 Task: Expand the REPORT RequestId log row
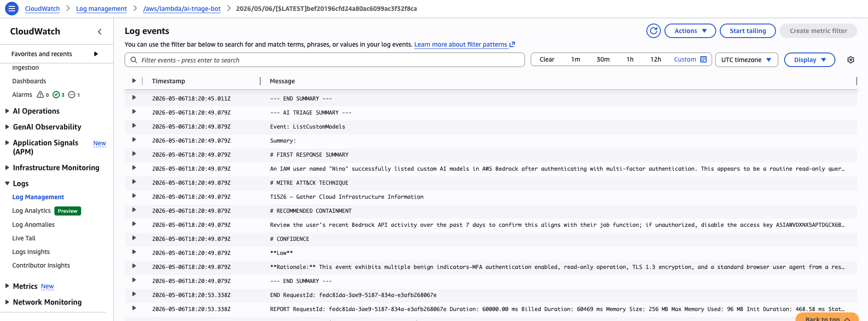coord(134,308)
